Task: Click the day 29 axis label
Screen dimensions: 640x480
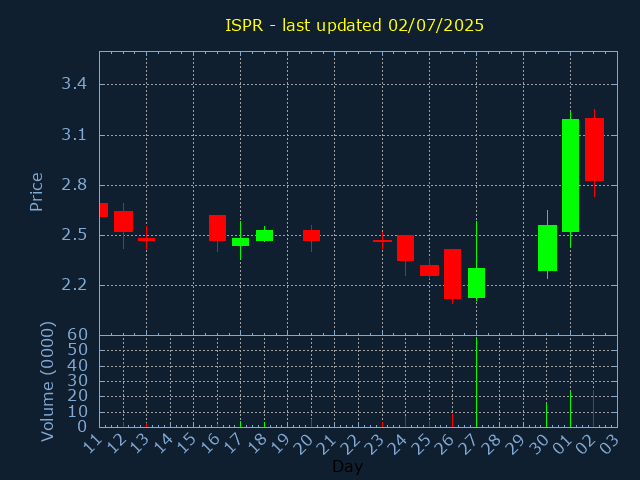Action: (517, 443)
